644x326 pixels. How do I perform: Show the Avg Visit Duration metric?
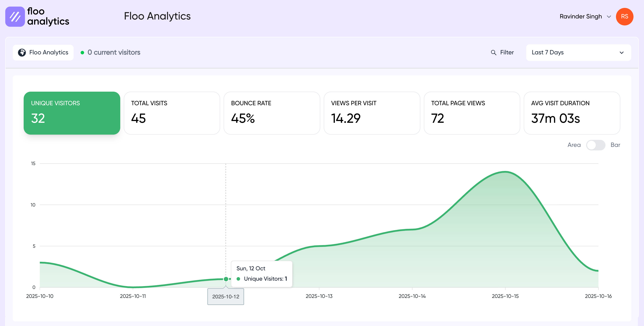point(572,113)
